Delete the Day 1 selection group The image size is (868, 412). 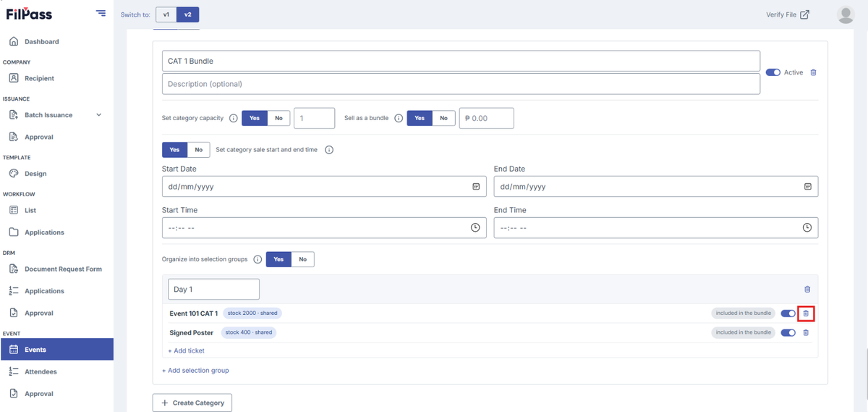coord(807,290)
